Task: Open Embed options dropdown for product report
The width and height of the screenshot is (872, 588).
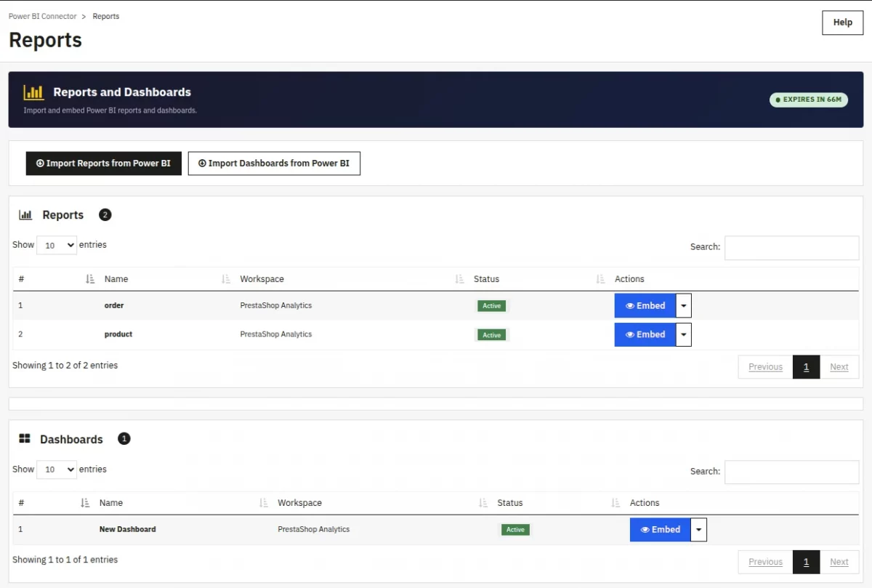Action: coord(684,334)
